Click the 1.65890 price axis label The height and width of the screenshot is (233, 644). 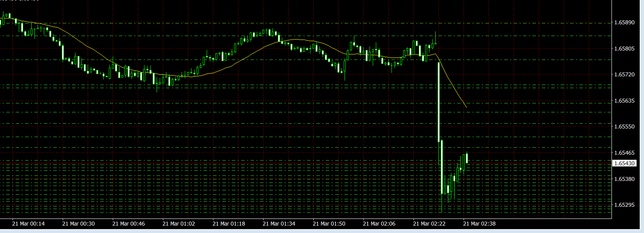click(x=624, y=23)
